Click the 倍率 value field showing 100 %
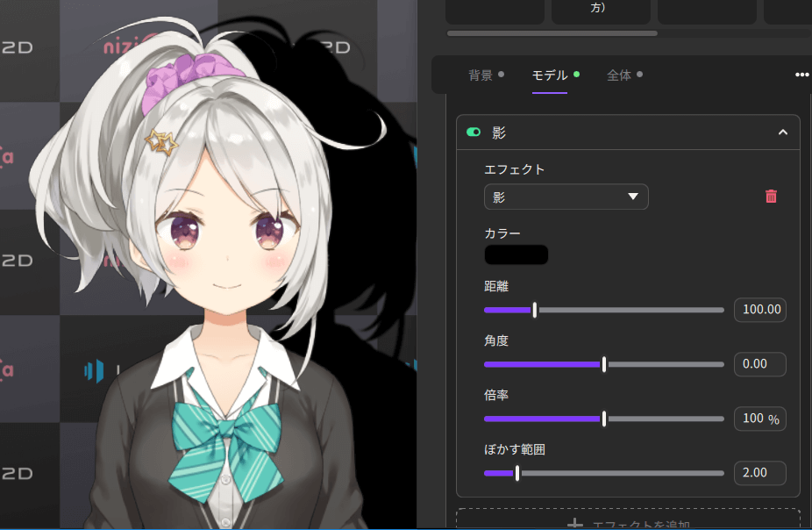Screen dimensions: 812x530 click(759, 419)
